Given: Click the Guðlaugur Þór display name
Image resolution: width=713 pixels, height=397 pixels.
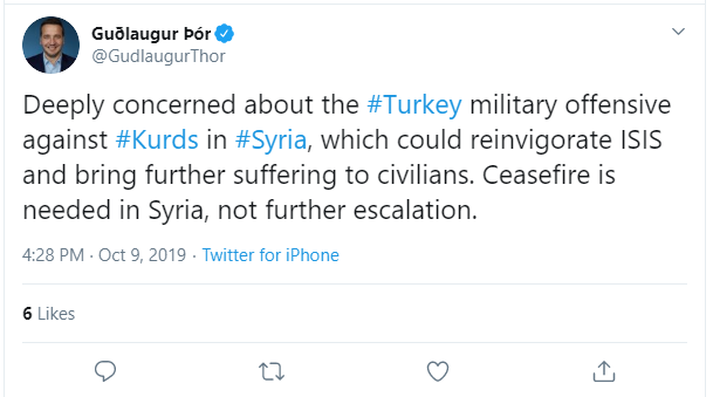Looking at the screenshot, I should click(x=151, y=34).
